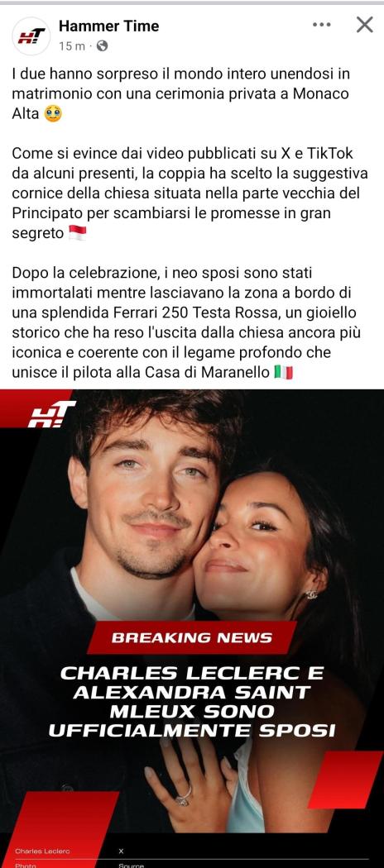
Task: Click the globe public audience icon
Action: pos(102,46)
